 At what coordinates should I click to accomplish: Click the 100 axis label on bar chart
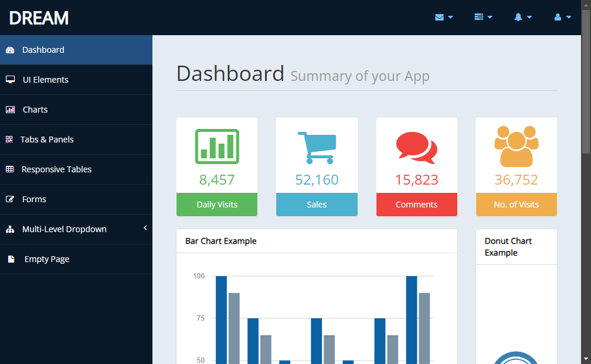199,276
